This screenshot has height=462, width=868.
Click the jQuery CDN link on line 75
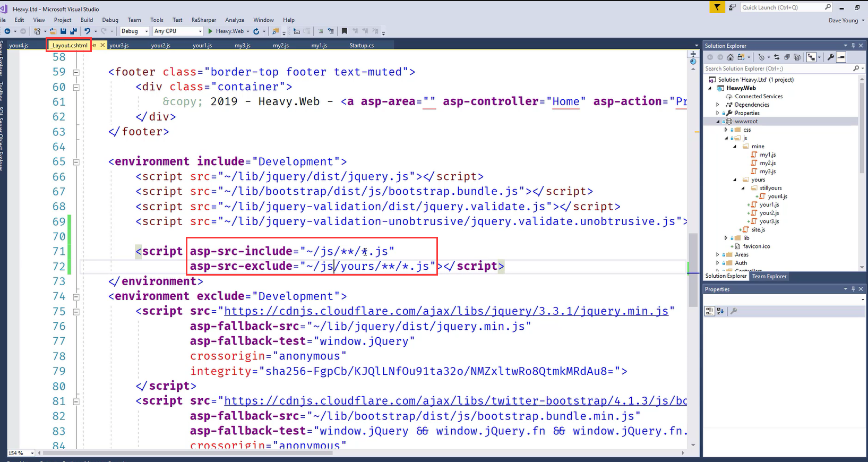[x=446, y=311]
